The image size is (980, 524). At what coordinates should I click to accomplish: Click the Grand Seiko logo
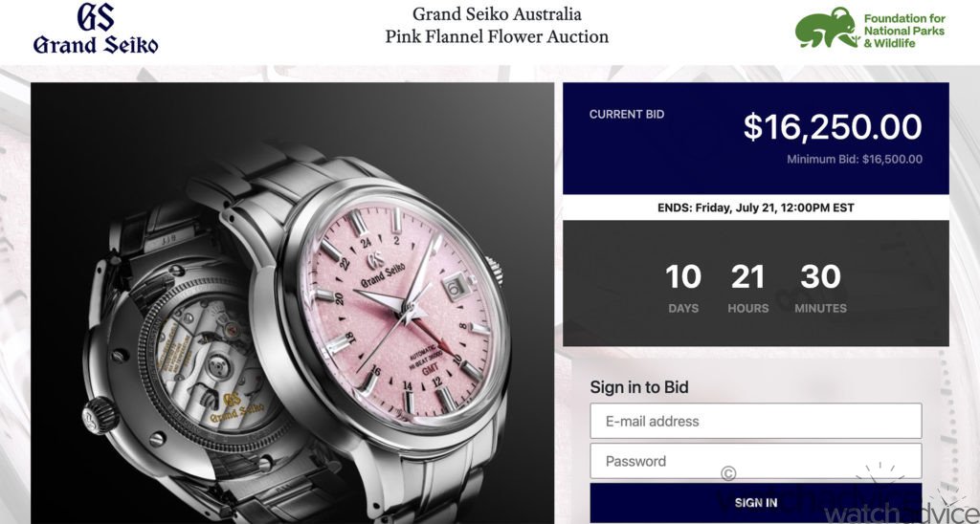pos(96,29)
